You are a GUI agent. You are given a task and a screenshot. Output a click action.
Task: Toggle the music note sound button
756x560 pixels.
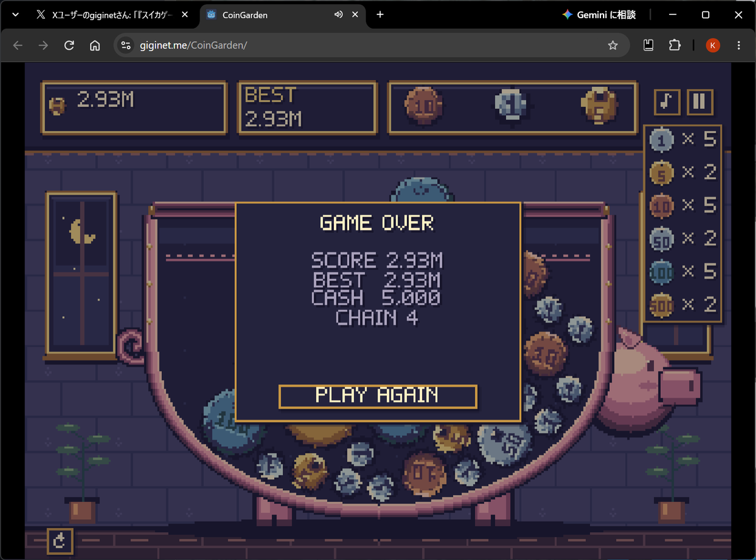[x=667, y=101]
